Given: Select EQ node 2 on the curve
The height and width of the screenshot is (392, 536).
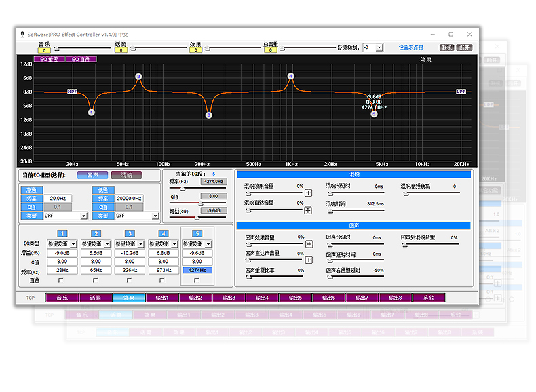Looking at the screenshot, I should pyautogui.click(x=138, y=76).
